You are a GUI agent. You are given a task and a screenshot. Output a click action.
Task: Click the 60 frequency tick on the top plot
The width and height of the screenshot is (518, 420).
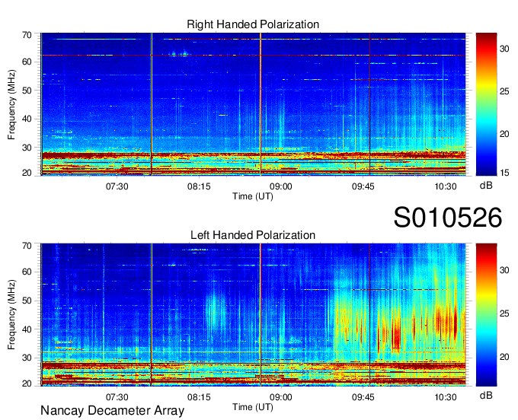[27, 62]
